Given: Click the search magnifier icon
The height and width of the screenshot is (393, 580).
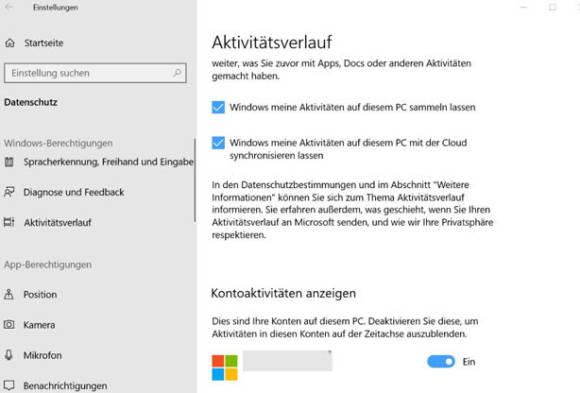Looking at the screenshot, I should tap(177, 73).
